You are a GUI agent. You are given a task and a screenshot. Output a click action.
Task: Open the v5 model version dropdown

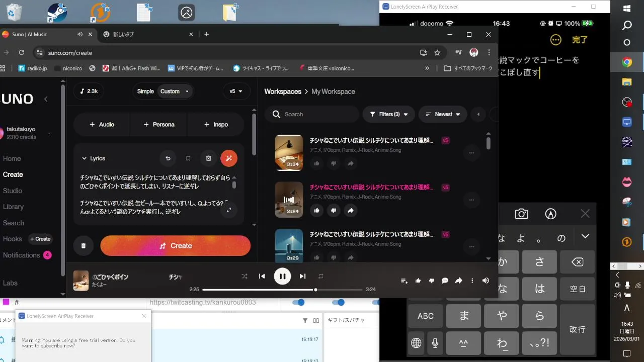[236, 91]
